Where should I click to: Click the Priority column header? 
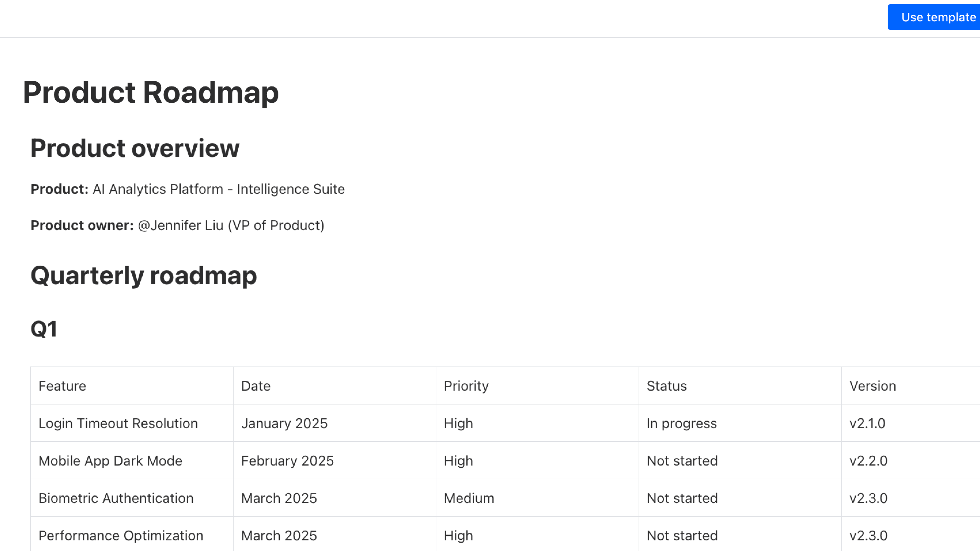(467, 386)
